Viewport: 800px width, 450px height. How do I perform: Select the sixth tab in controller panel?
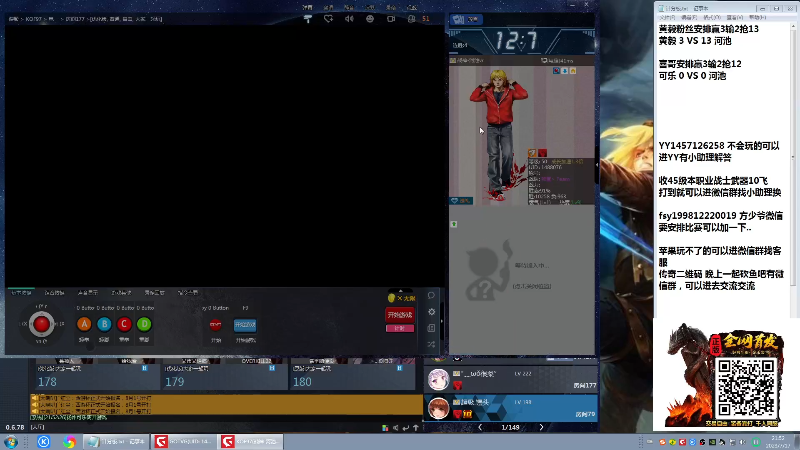point(188,293)
